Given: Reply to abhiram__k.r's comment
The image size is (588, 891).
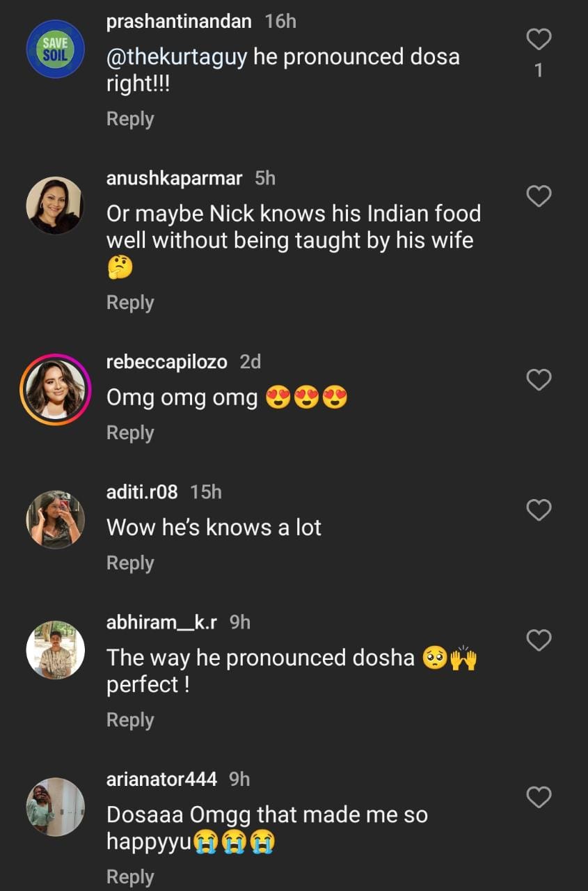Looking at the screenshot, I should (x=130, y=720).
